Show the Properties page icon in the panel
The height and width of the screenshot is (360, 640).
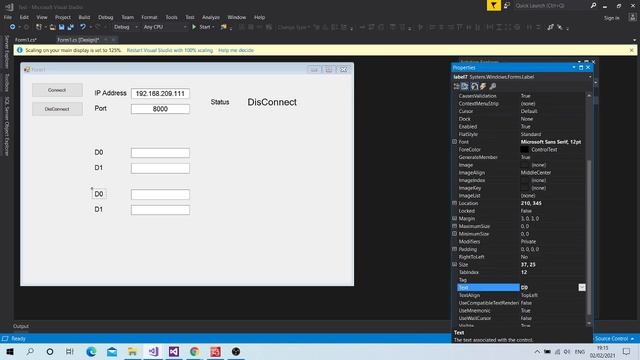coord(474,86)
